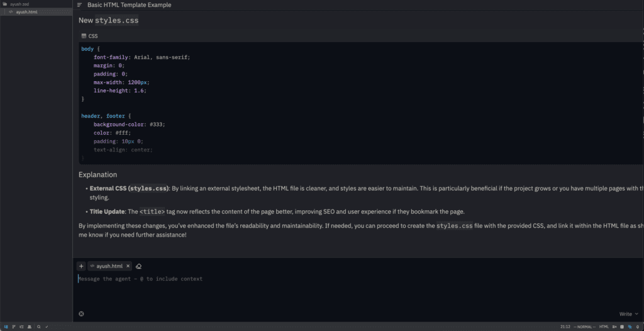Remove ayush.html from message context

point(128,266)
